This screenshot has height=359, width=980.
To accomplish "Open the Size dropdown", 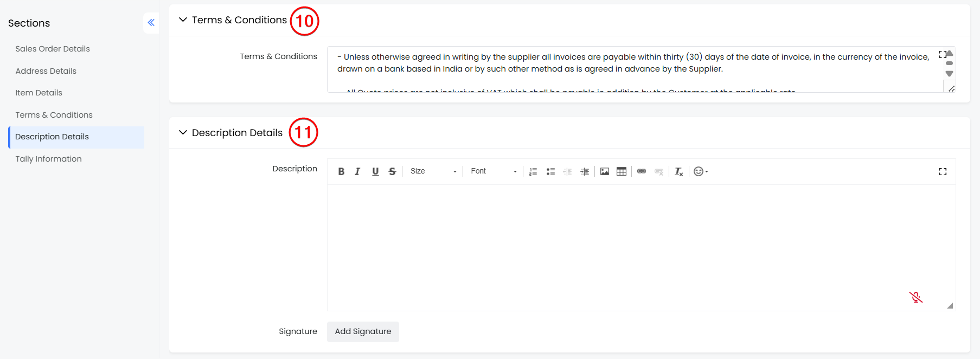I will (433, 171).
